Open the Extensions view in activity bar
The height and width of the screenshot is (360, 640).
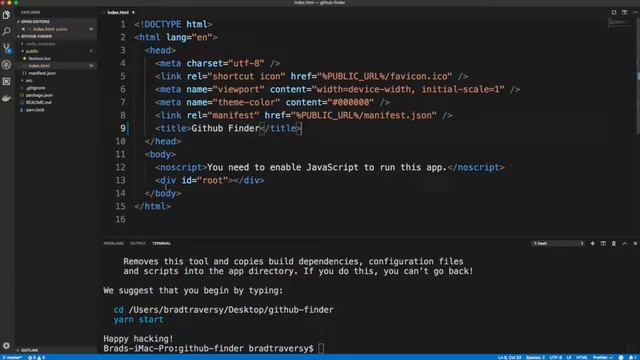point(6,81)
